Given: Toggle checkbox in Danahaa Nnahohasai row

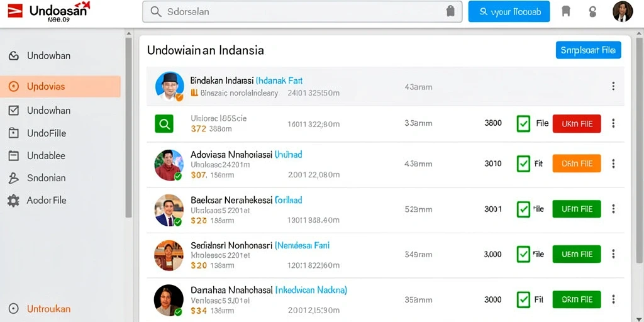Looking at the screenshot, I should pyautogui.click(x=523, y=299).
